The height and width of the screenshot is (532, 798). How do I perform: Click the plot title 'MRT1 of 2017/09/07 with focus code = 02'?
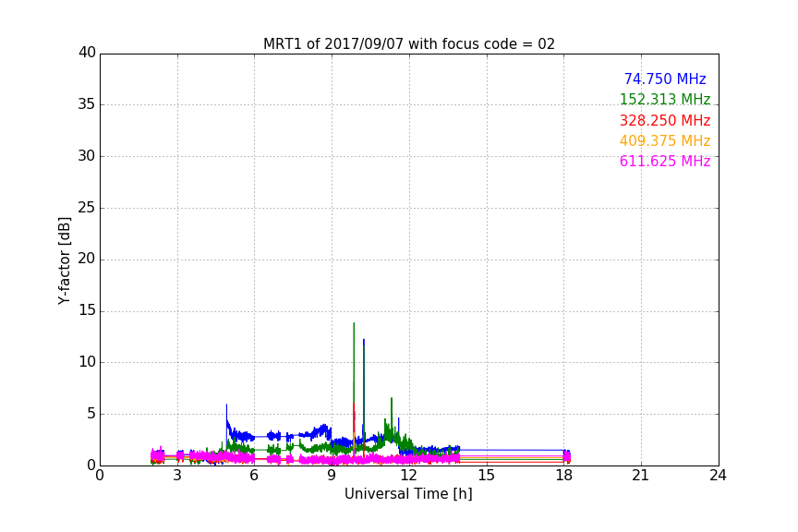[408, 44]
